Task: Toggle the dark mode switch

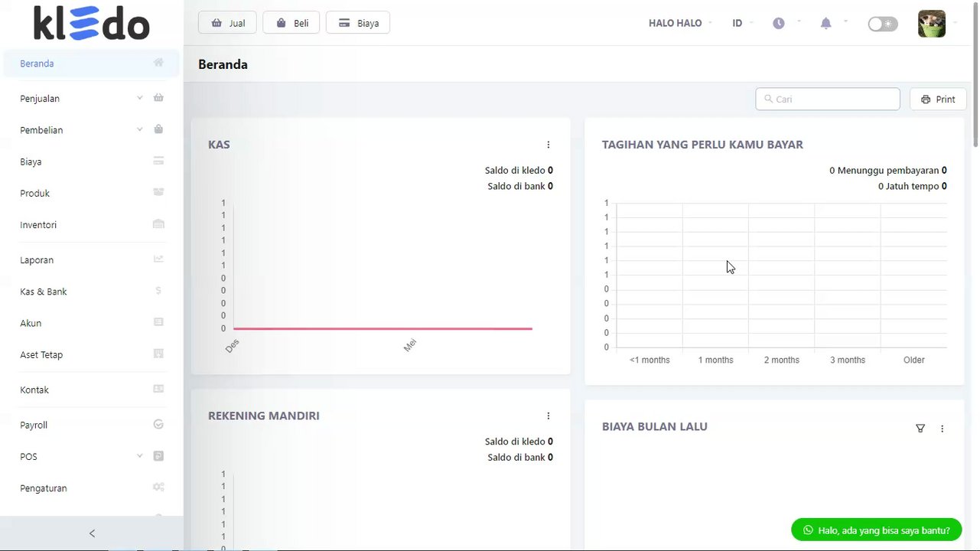Action: tap(882, 24)
